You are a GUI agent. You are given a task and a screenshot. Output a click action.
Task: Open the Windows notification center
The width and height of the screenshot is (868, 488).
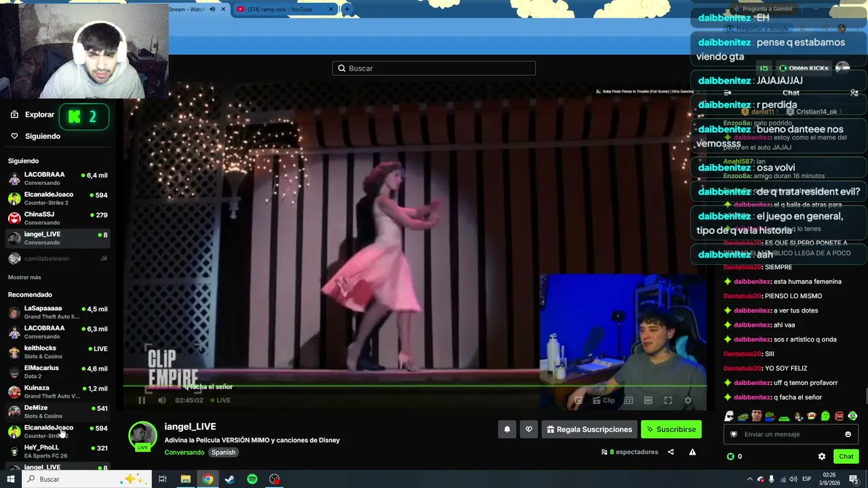(854, 479)
